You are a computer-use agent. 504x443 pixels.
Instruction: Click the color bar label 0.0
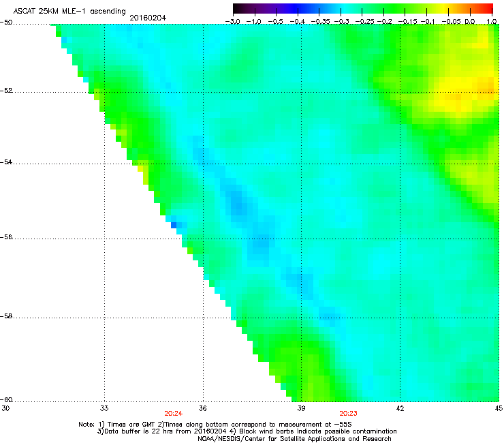point(470,22)
